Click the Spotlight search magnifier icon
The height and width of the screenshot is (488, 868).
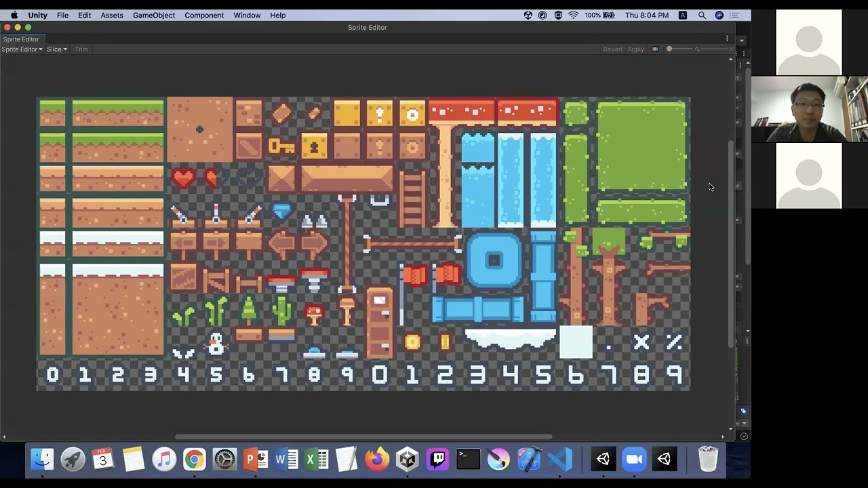point(702,15)
